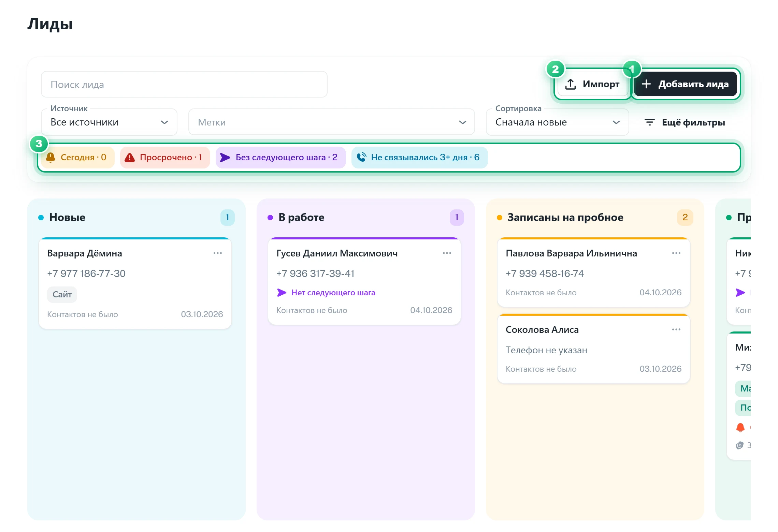The image size is (778, 532).
Task: Click the count badge 2 in Записаны на пробное
Action: (685, 217)
